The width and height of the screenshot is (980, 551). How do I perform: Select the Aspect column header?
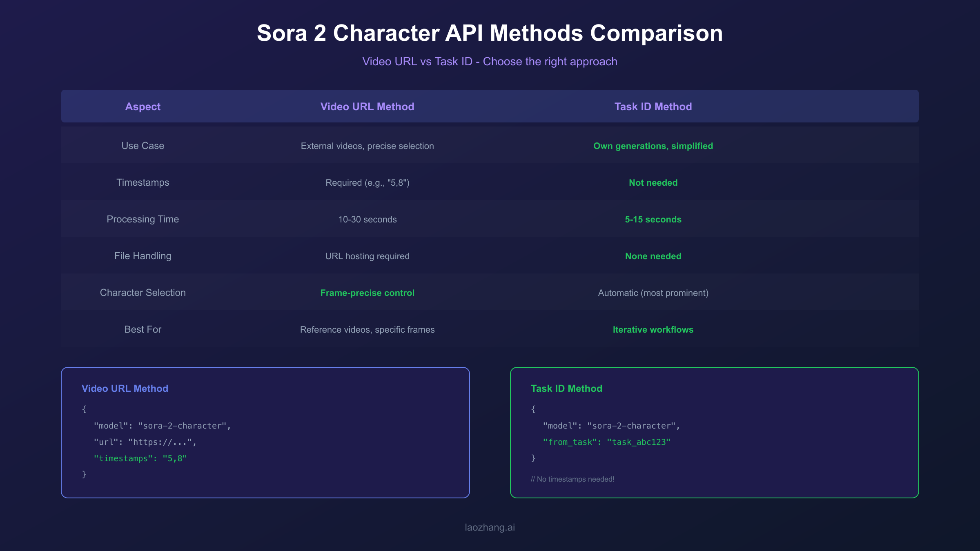pos(143,107)
